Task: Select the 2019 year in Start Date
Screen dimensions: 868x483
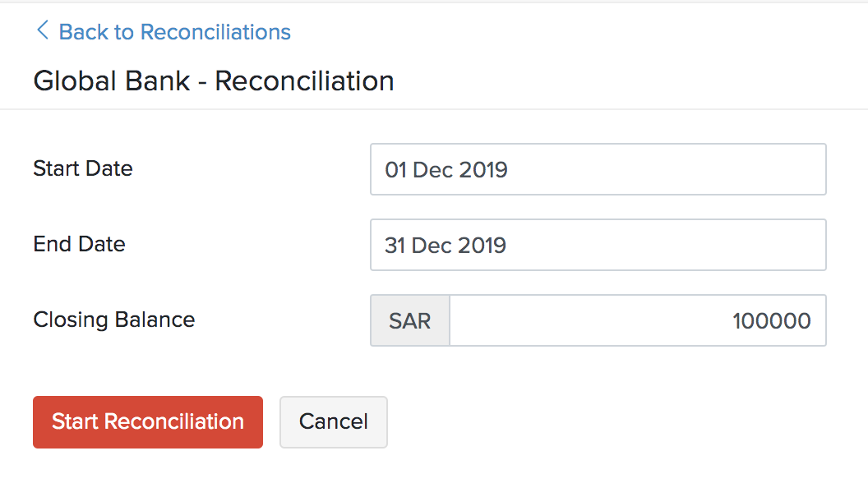Action: [x=483, y=170]
